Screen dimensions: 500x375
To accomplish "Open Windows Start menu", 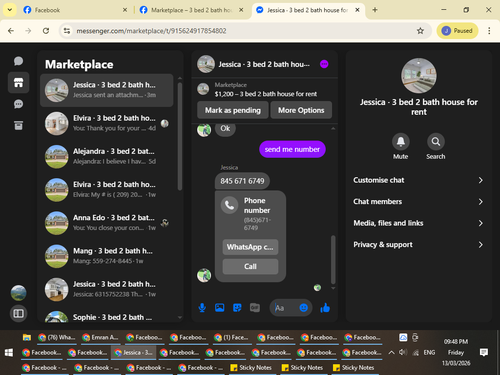I will (x=9, y=352).
